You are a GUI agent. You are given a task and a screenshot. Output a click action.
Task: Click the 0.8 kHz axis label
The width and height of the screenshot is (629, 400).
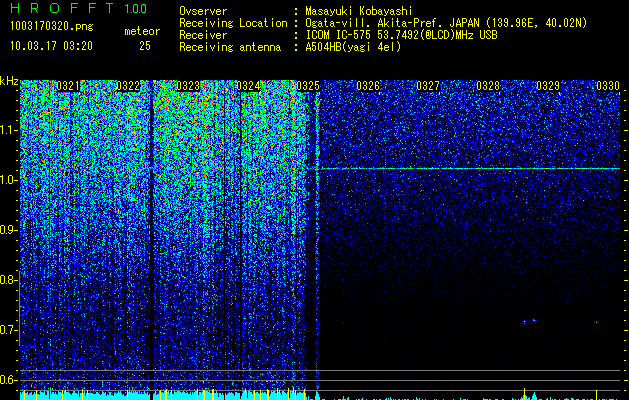coord(8,280)
